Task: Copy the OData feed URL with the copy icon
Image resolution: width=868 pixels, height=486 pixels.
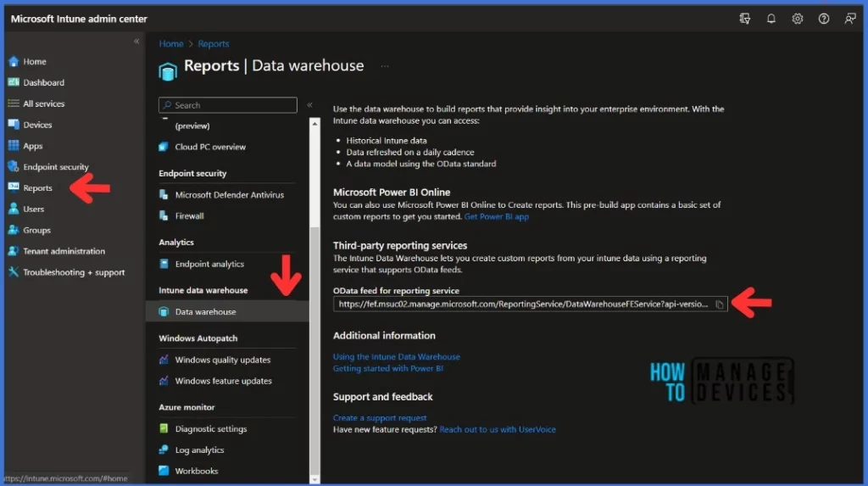Action: pos(719,304)
